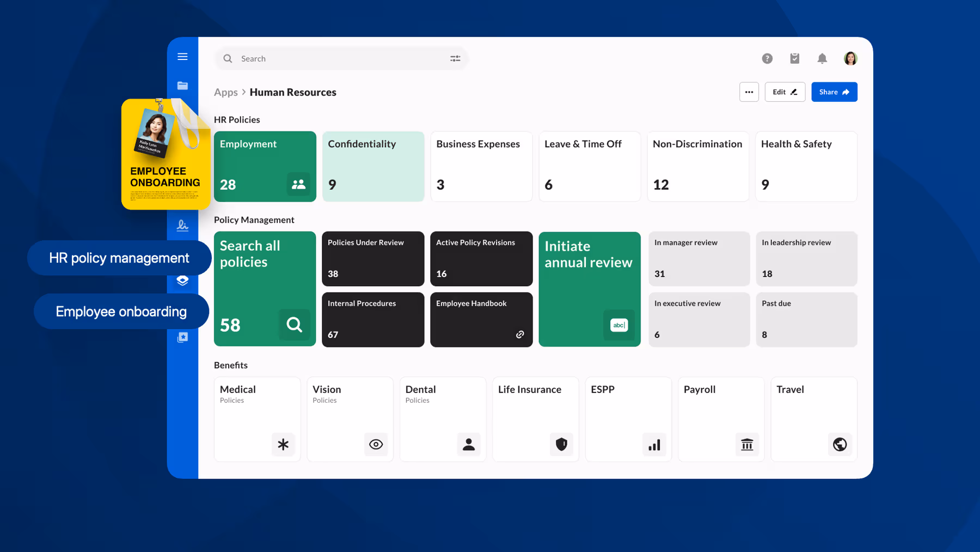This screenshot has height=552, width=980.
Task: Open the Confidentiality policy tile
Action: 373,166
